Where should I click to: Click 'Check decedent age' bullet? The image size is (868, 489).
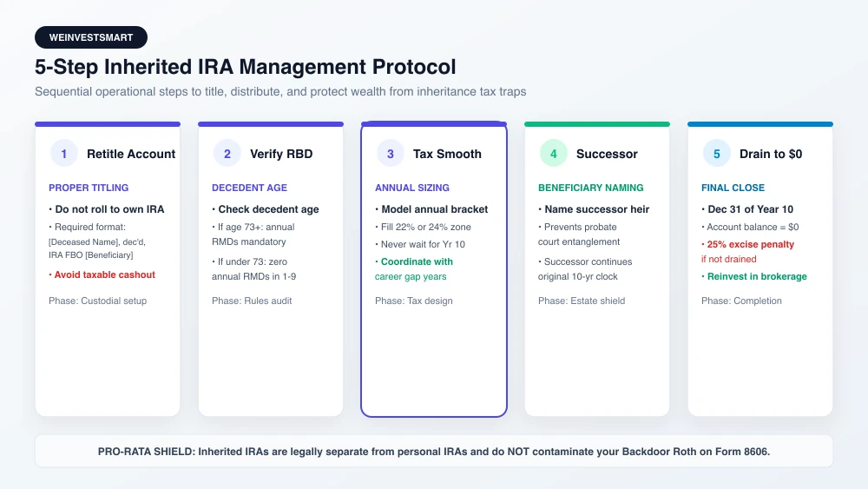[x=266, y=209]
